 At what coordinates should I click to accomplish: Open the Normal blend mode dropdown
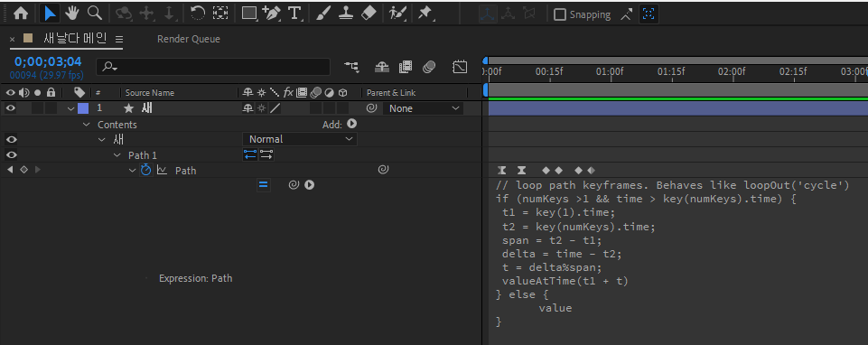[300, 139]
